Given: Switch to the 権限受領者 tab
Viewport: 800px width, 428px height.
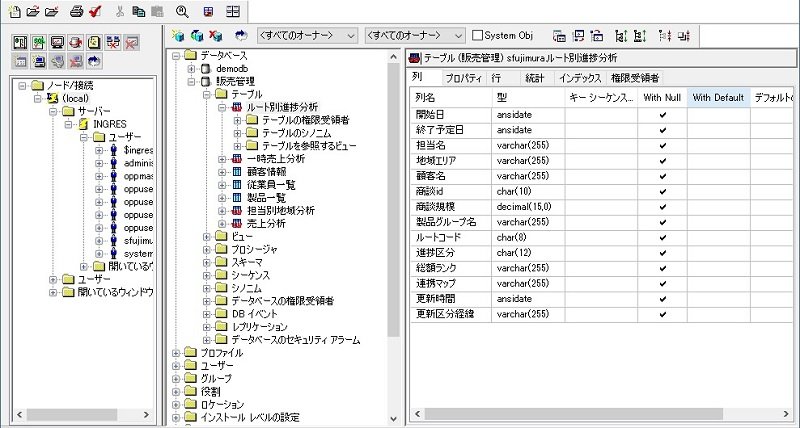Looking at the screenshot, I should [635, 78].
